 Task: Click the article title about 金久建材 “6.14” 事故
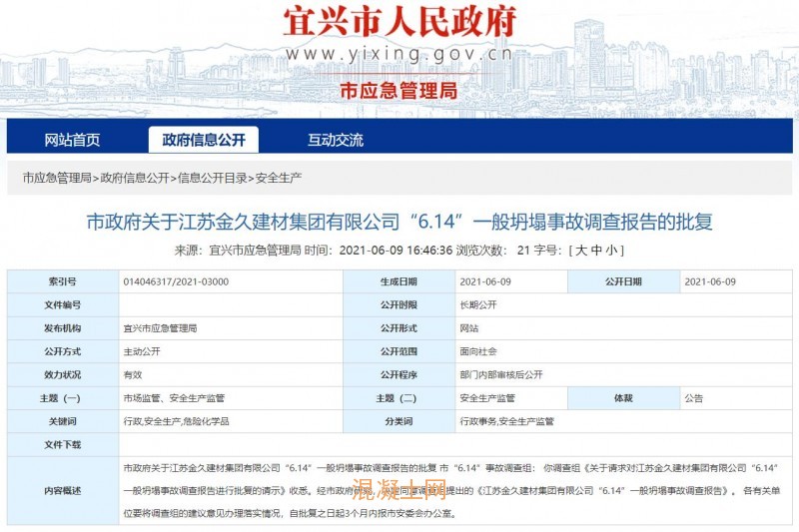[399, 222]
